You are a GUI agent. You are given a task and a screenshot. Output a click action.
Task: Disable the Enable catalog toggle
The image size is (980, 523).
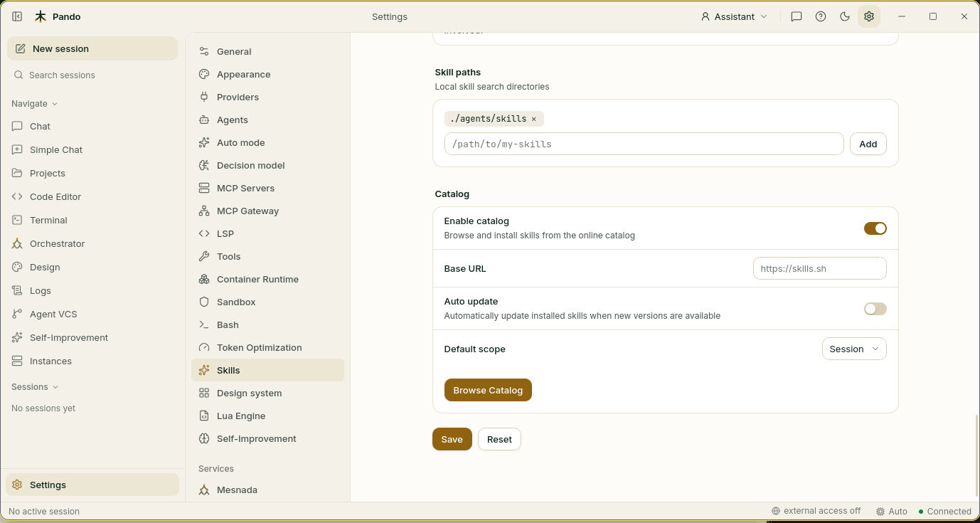click(x=875, y=228)
